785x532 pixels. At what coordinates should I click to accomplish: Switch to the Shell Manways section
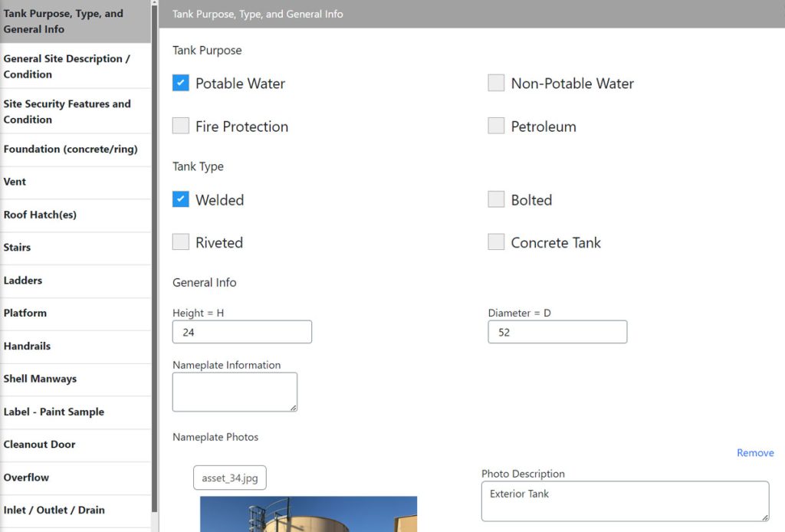tap(40, 379)
